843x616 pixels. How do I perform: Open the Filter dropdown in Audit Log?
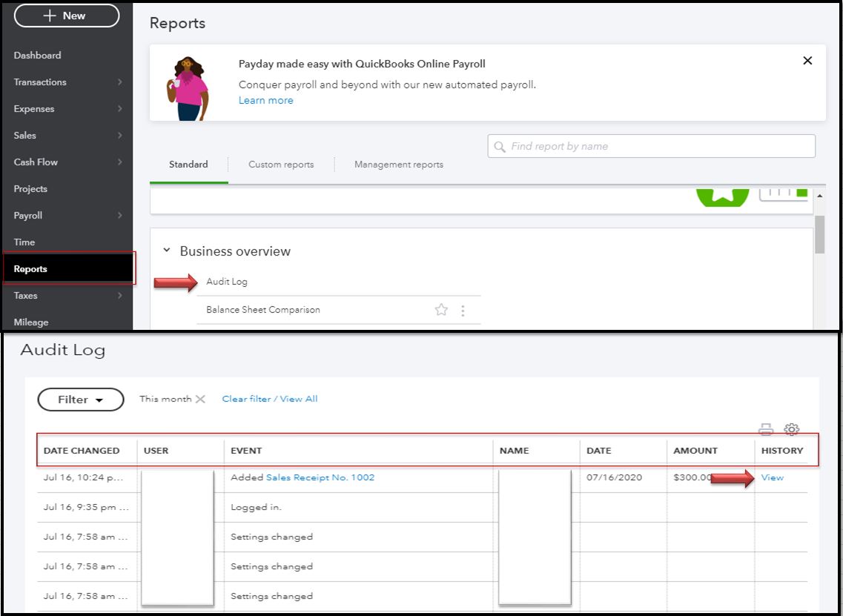point(80,399)
